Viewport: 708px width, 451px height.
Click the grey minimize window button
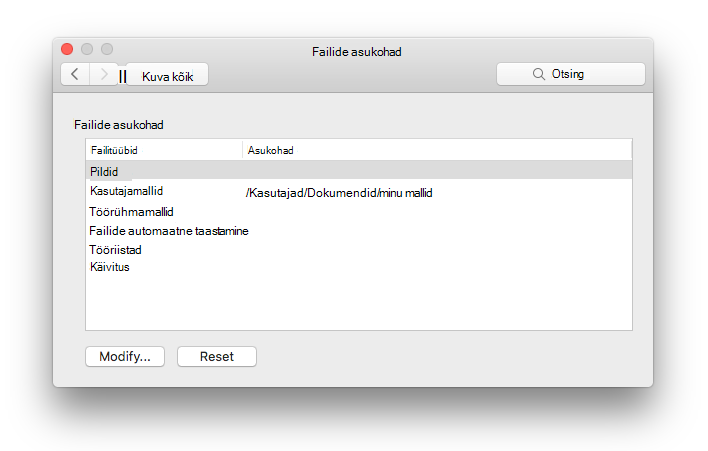87,49
